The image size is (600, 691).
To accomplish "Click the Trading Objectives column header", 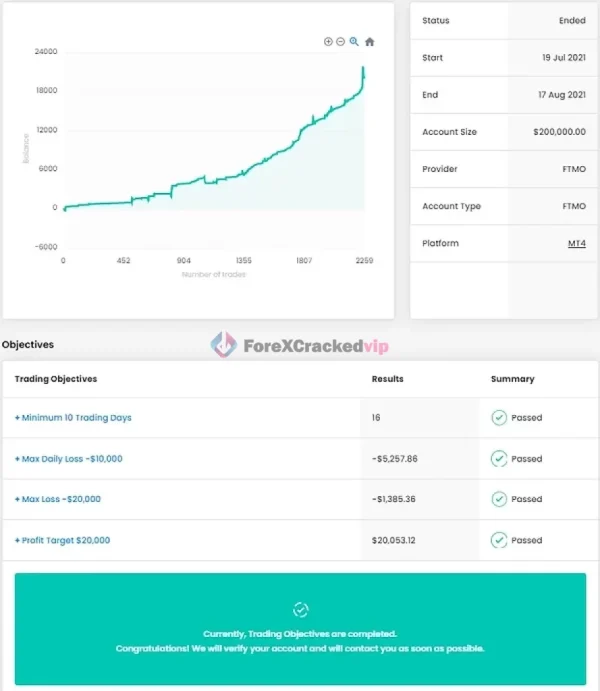I will (56, 379).
